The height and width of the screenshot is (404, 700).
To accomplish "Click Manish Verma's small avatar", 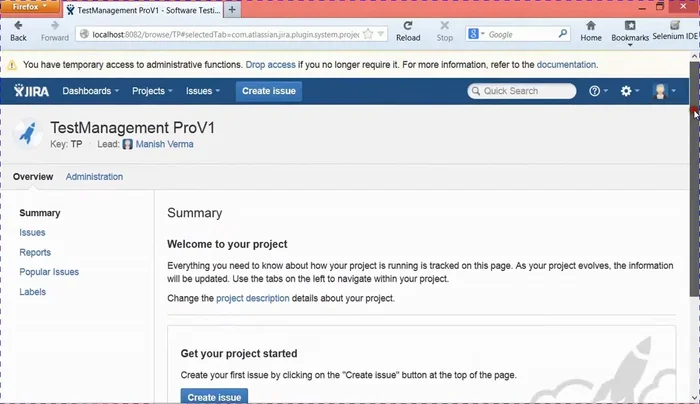I will tap(128, 144).
